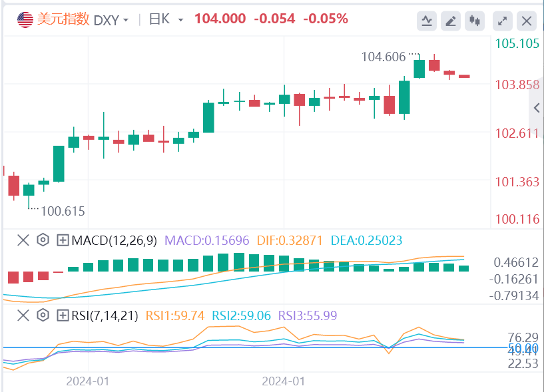Open the candlestick chart style icon
Image resolution: width=544 pixels, height=392 pixels.
[x=475, y=21]
